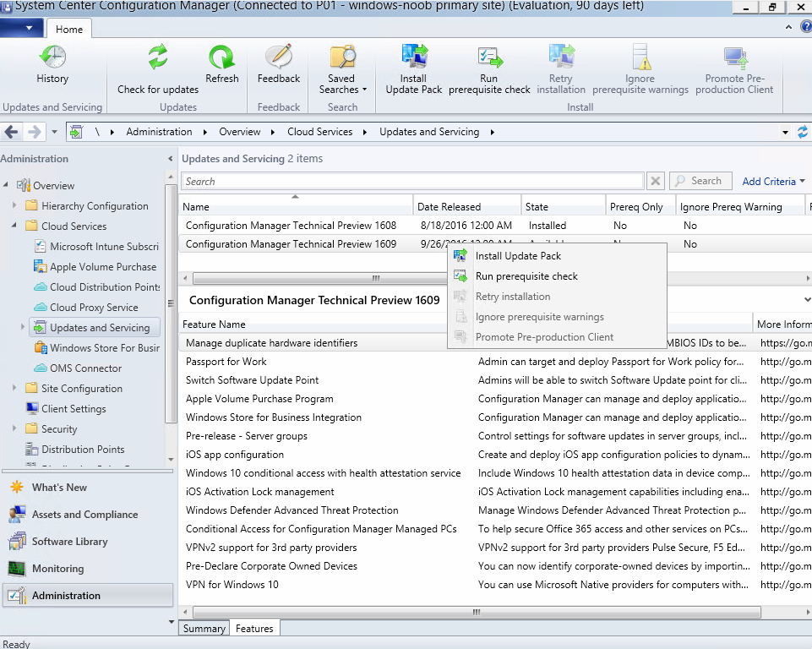Expand the Security node

14,429
